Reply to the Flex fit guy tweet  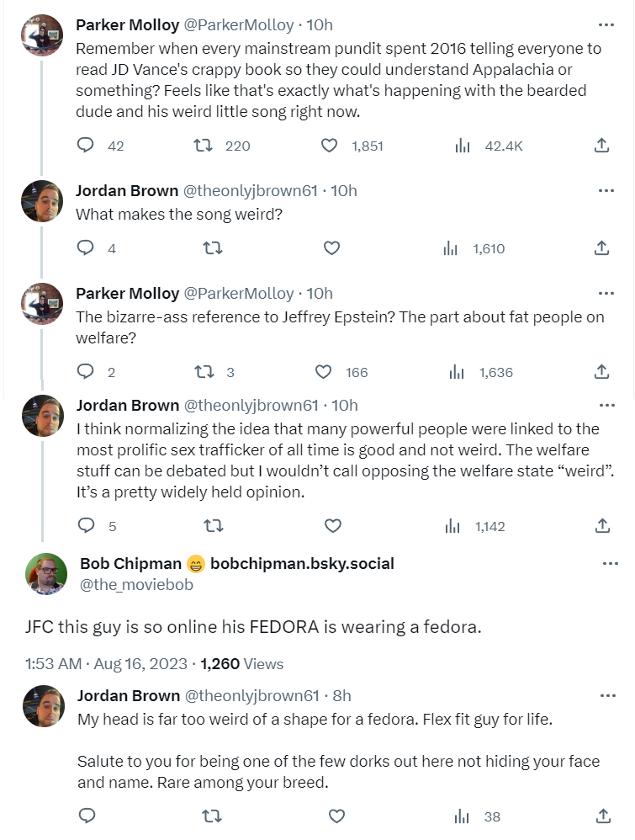click(x=87, y=816)
